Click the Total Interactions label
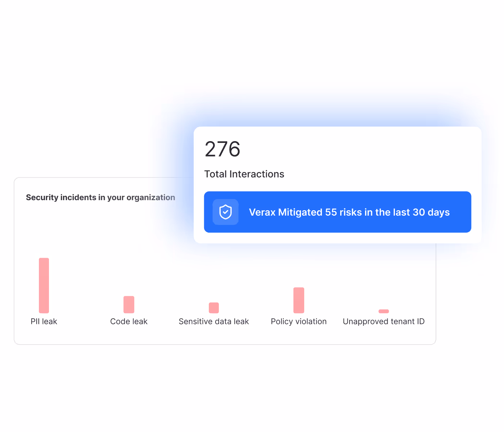Viewport: 504px width, 432px height. (244, 174)
